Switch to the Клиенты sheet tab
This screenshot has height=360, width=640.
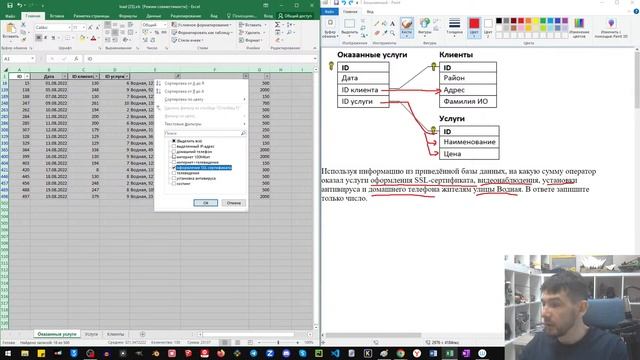point(116,334)
